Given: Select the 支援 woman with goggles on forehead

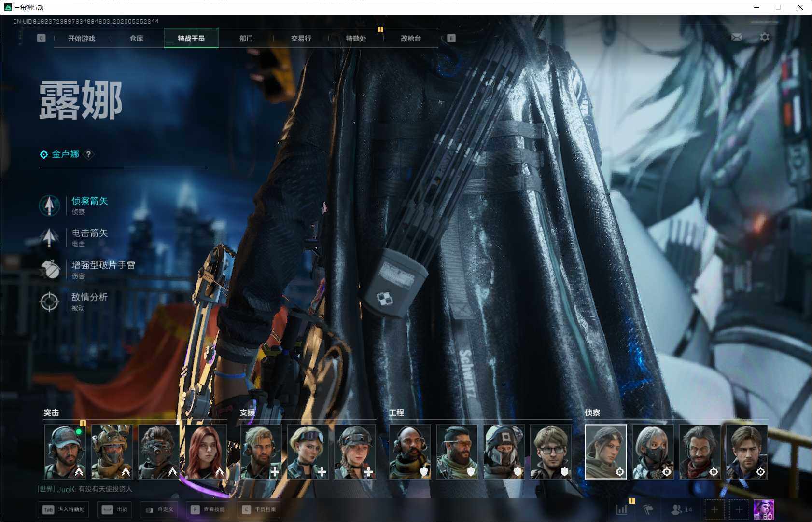Looking at the screenshot, I should tap(308, 452).
